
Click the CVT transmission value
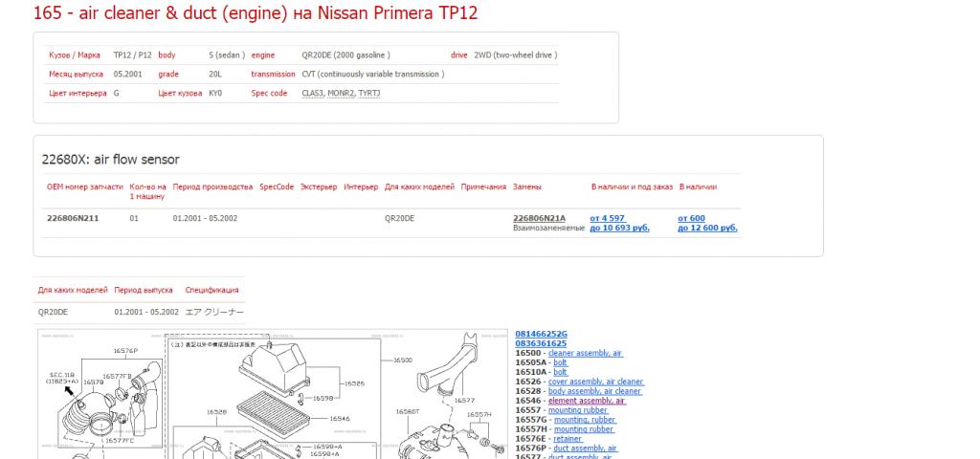pos(373,74)
